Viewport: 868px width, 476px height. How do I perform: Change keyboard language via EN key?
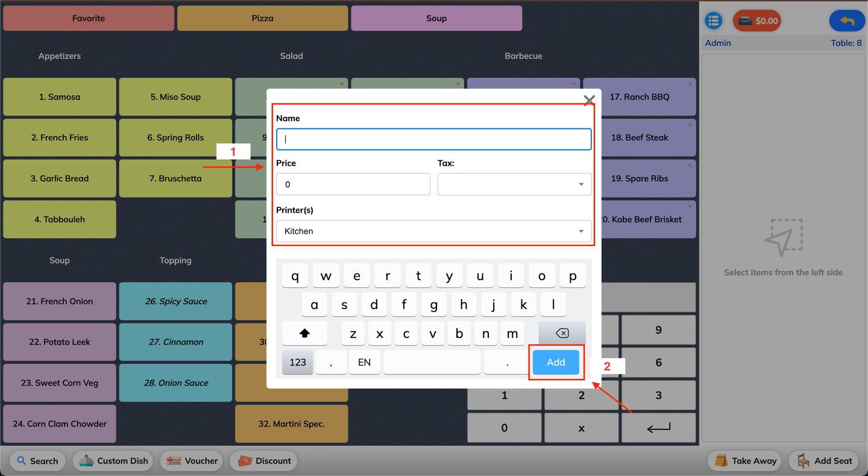coord(364,362)
